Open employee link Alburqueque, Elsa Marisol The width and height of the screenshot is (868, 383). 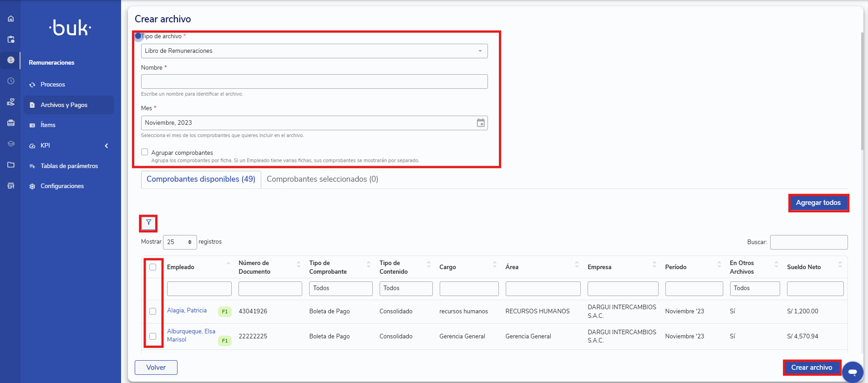(x=191, y=336)
